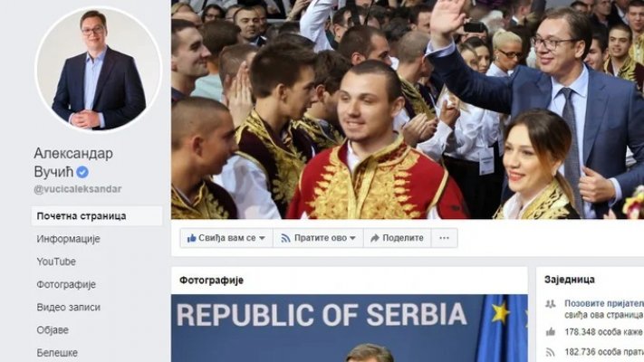644x362 pixels.
Task: Click the followers feed icon in Заједница
Action: [551, 352]
